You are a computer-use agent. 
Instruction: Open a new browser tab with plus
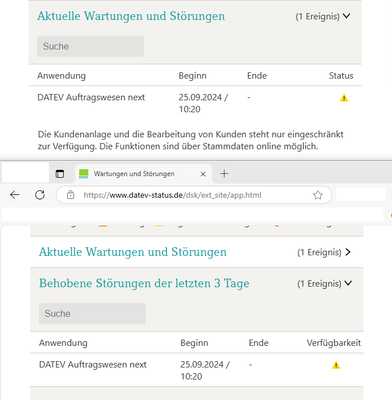[x=224, y=174]
